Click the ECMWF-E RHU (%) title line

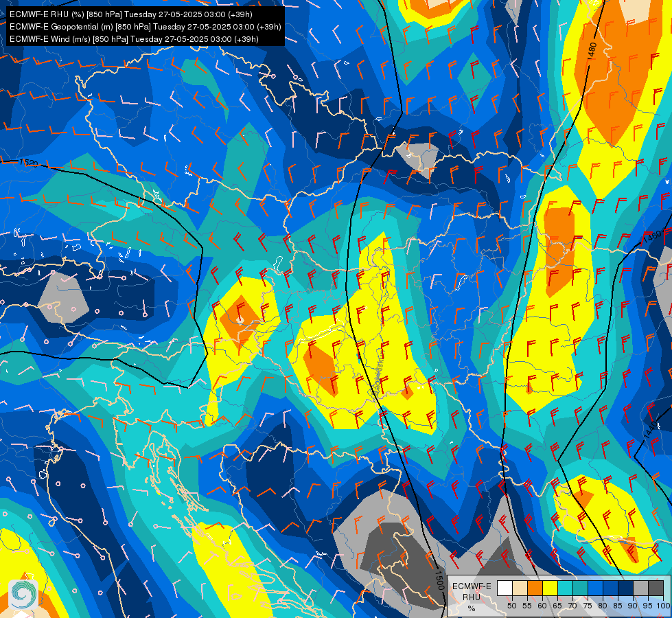(130, 14)
